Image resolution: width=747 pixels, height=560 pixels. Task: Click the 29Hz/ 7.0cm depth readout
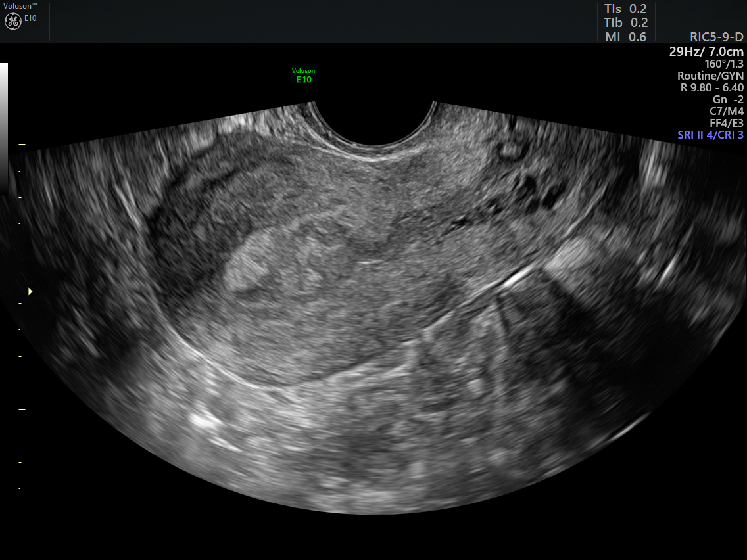click(x=706, y=51)
